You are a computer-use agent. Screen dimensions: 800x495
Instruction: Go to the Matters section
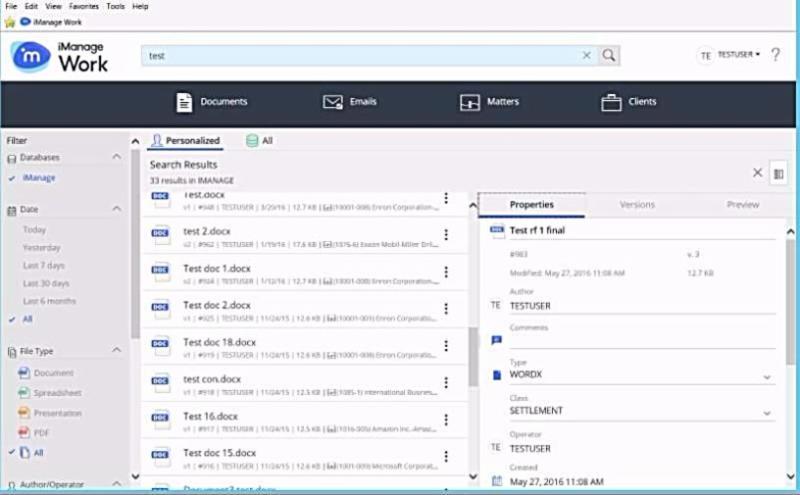pyautogui.click(x=489, y=102)
